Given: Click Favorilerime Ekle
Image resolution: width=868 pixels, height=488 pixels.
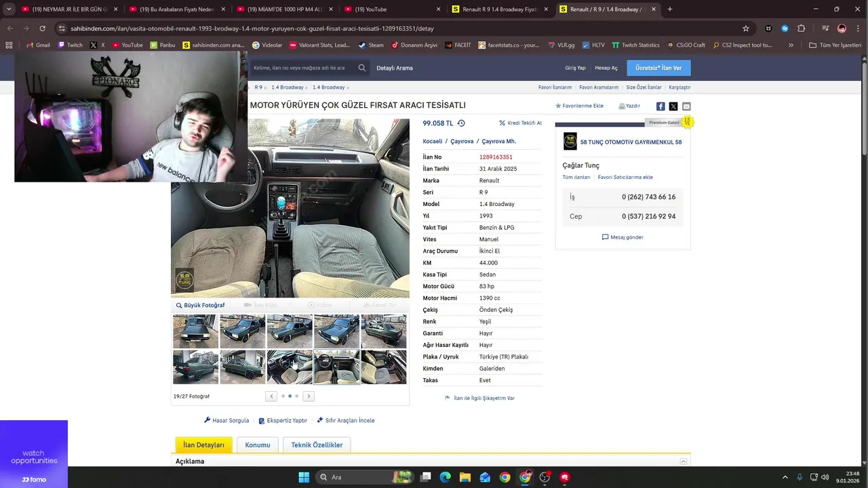Looking at the screenshot, I should 579,106.
